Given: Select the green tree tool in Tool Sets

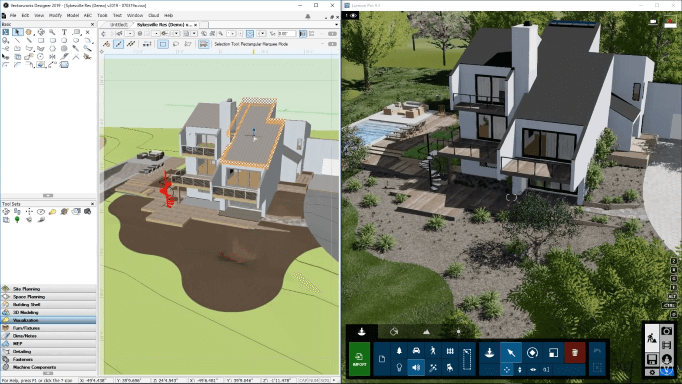Looking at the screenshot, I should pos(17,220).
